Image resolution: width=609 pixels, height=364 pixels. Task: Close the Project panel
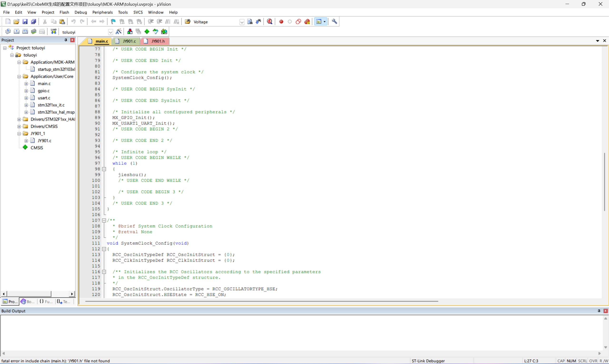coord(72,40)
